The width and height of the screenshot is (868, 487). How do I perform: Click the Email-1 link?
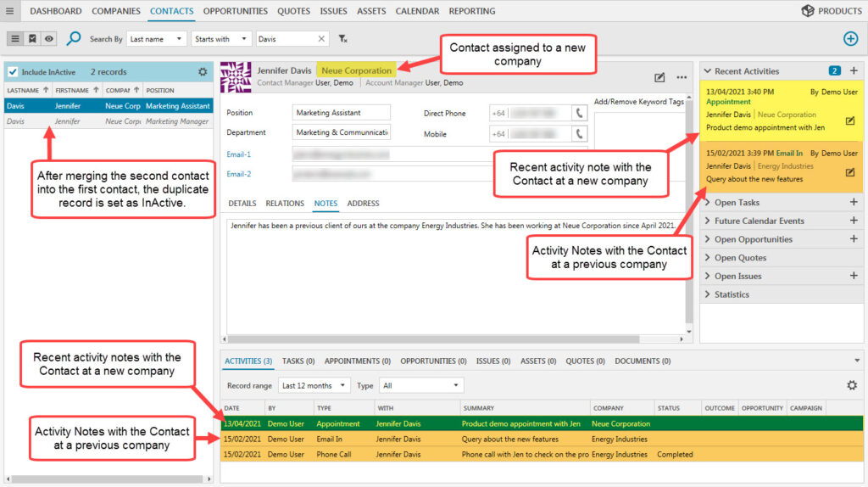239,154
